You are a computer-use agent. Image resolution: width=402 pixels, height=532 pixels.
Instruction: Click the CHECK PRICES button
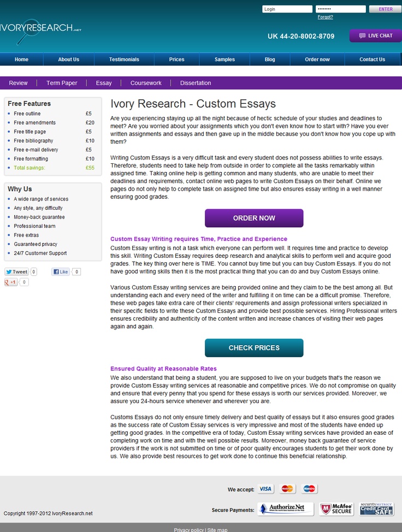(x=254, y=348)
